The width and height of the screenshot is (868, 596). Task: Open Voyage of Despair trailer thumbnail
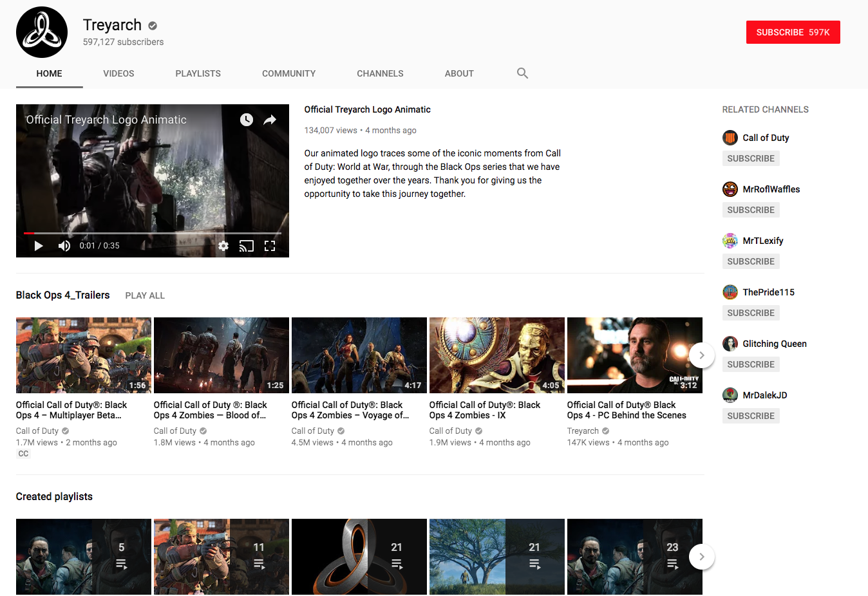tap(359, 355)
